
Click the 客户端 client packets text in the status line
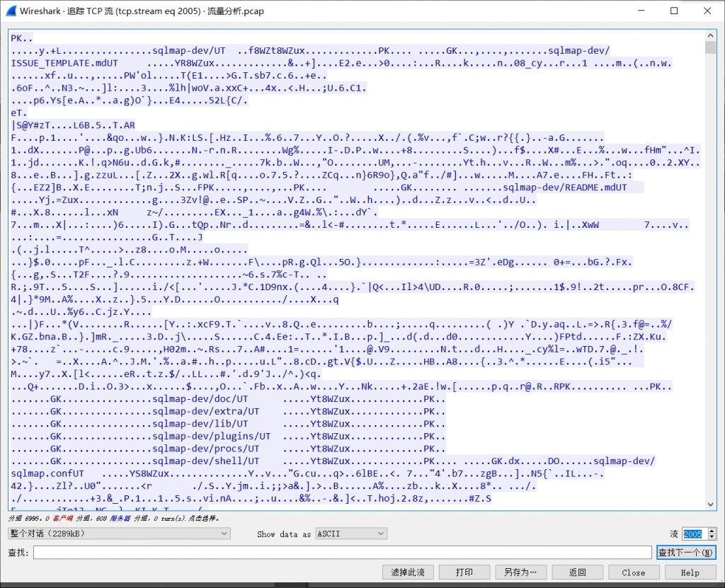pyautogui.click(x=63, y=519)
